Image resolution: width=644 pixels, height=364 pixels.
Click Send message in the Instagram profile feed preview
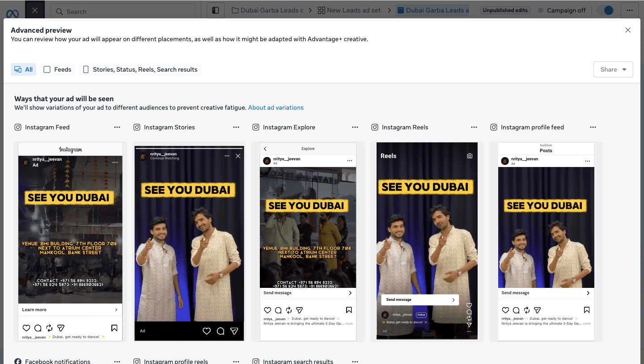[546, 293]
